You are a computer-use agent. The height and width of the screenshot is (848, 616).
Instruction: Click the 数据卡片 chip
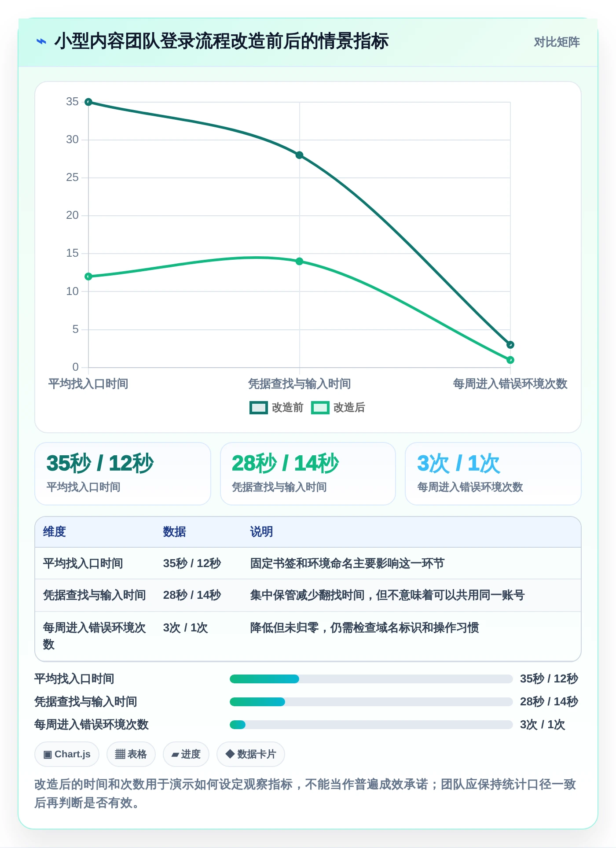pyautogui.click(x=251, y=754)
